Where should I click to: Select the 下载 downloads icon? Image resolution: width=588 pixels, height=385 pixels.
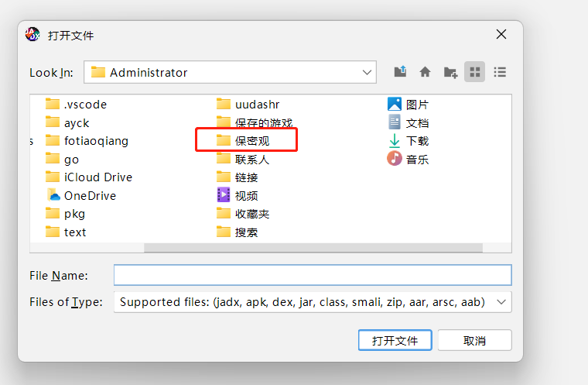click(394, 140)
